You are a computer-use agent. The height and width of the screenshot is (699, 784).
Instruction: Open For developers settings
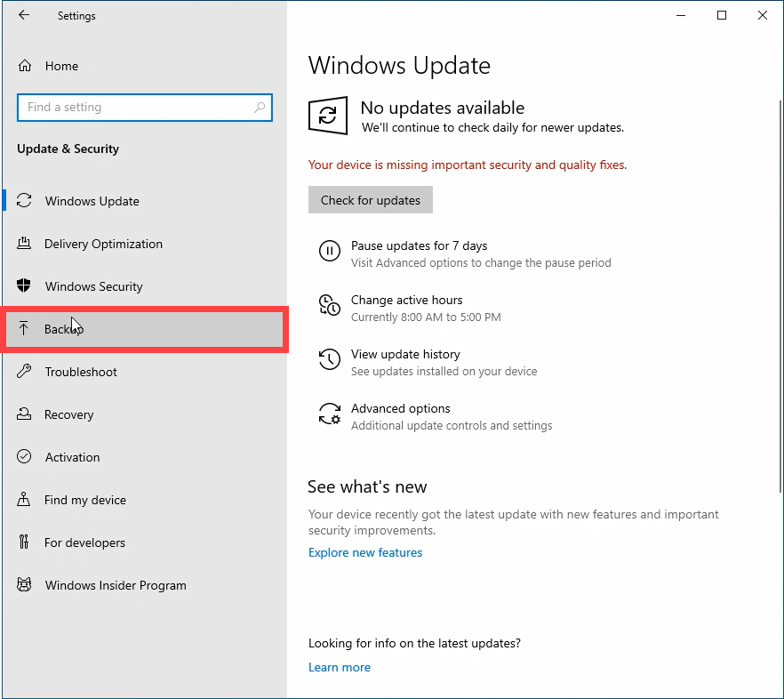coord(145,542)
